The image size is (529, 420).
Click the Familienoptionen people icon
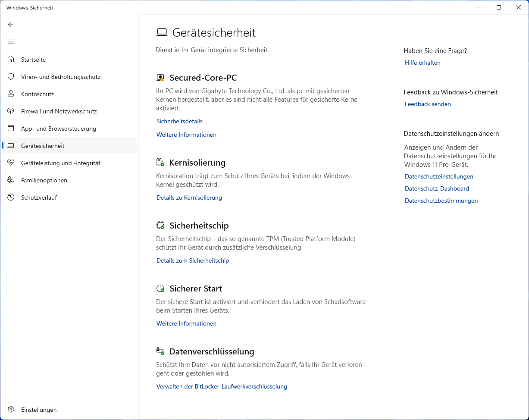tap(11, 180)
